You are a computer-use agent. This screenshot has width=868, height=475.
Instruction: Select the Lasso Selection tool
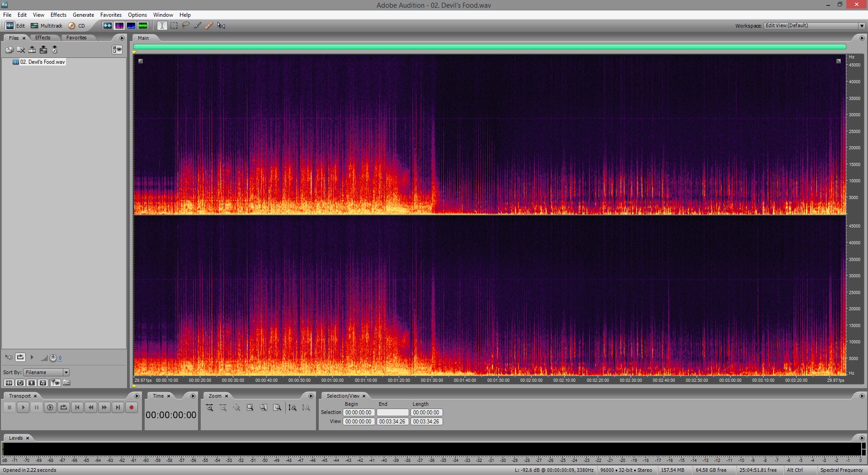coord(185,26)
